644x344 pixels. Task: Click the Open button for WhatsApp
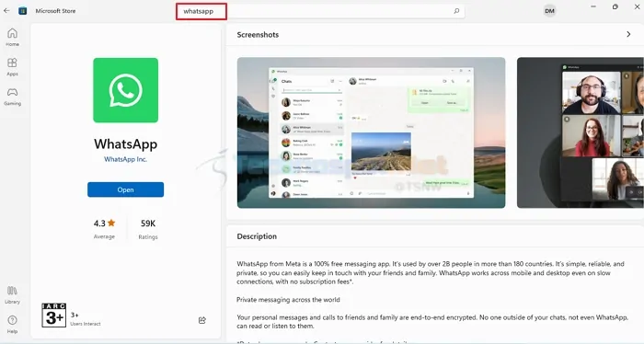tap(126, 189)
